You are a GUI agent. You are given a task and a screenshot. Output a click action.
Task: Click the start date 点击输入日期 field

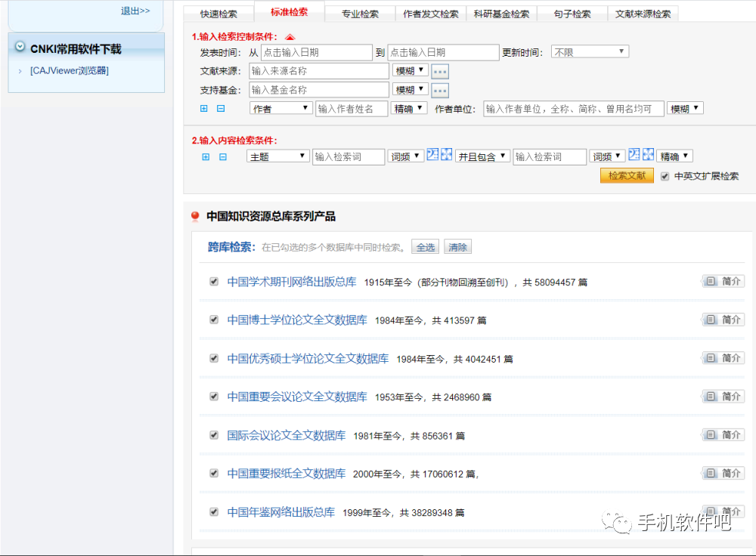[x=317, y=53]
